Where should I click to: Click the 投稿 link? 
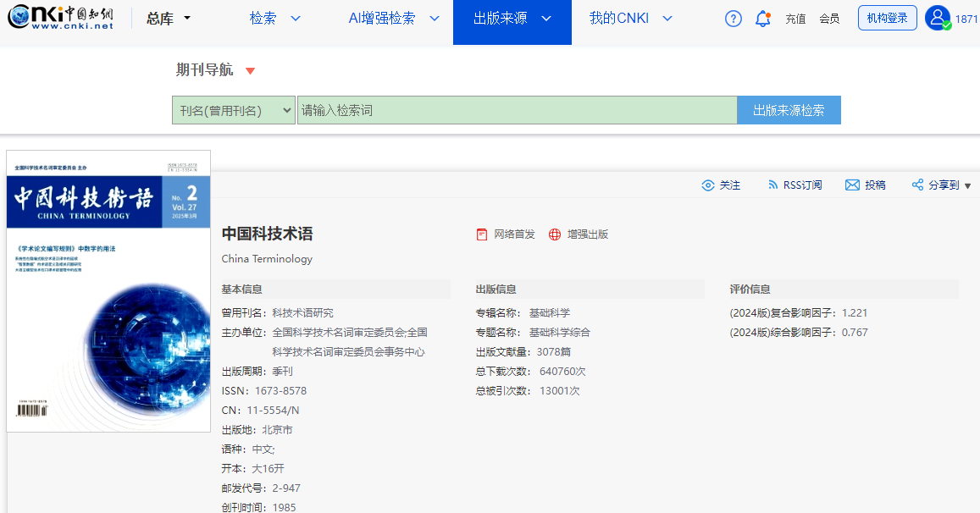click(875, 185)
